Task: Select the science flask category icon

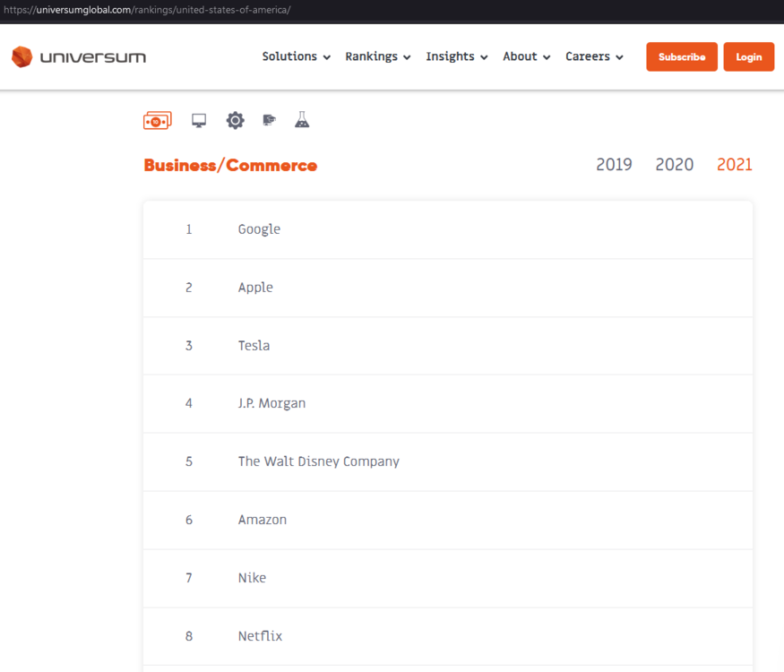Action: coord(302,120)
